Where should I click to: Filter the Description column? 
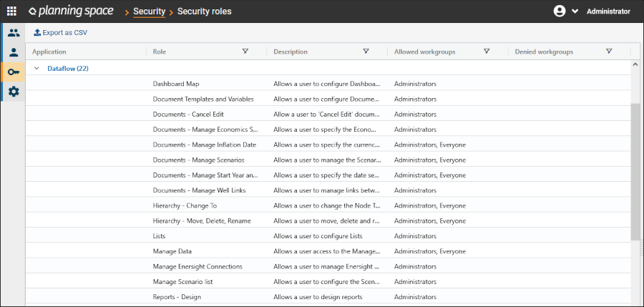pyautogui.click(x=366, y=52)
